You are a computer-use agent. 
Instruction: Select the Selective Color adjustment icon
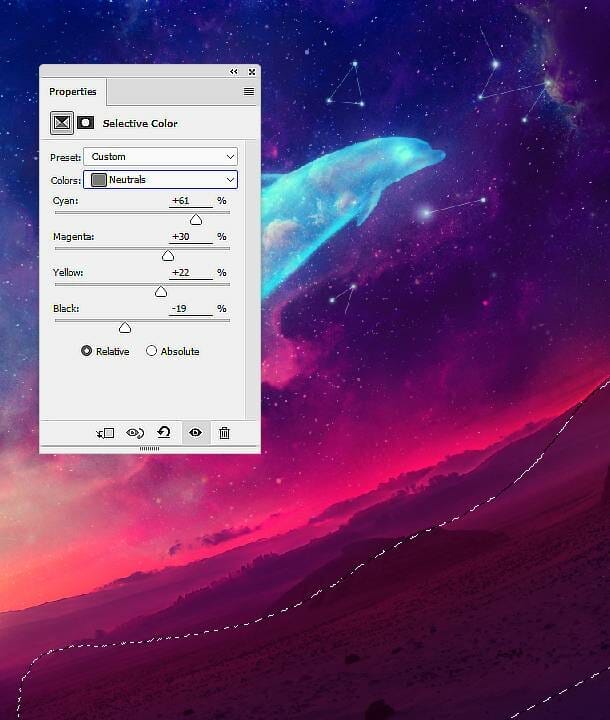click(62, 123)
